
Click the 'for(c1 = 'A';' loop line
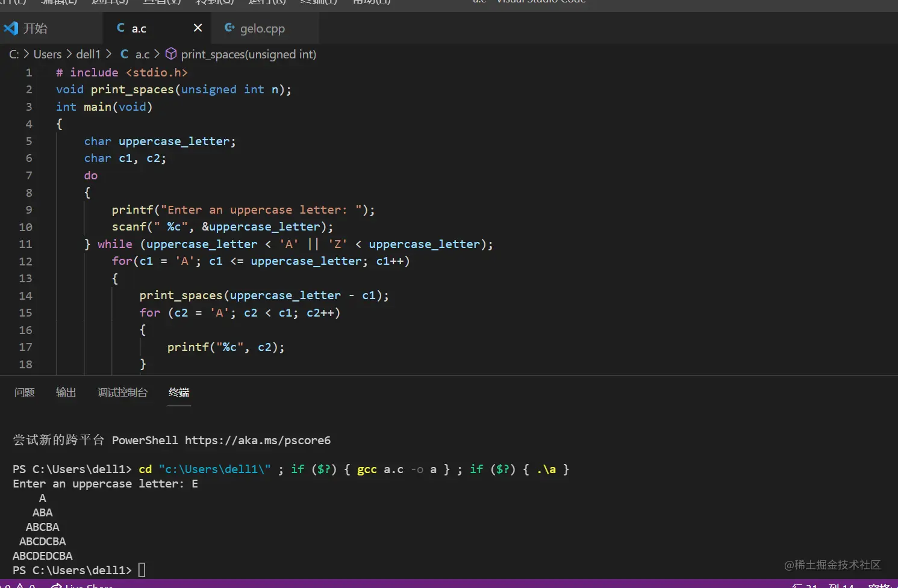click(260, 261)
